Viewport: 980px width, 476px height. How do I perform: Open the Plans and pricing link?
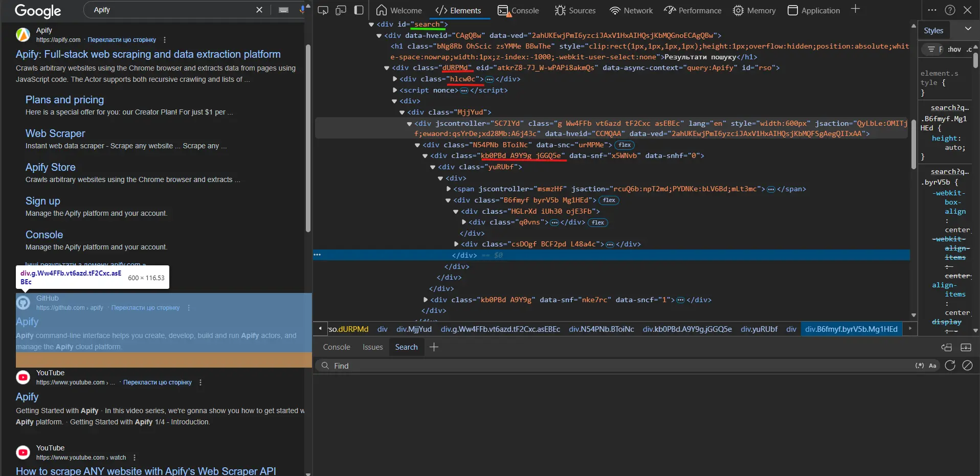(64, 99)
